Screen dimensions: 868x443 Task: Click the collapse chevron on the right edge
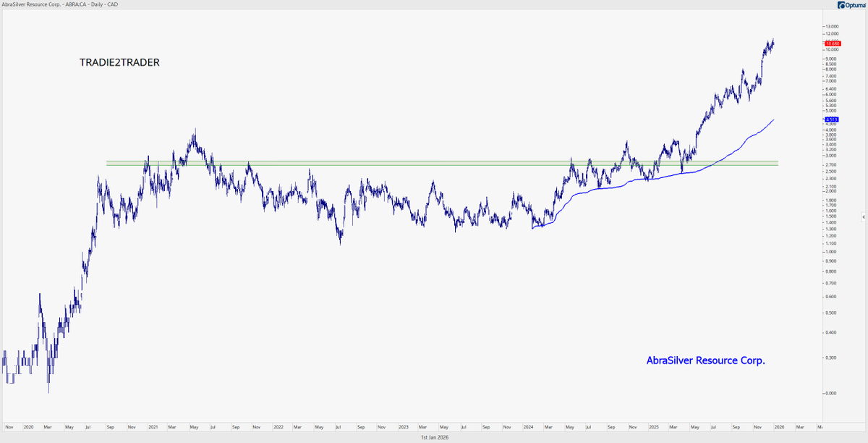pyautogui.click(x=863, y=216)
